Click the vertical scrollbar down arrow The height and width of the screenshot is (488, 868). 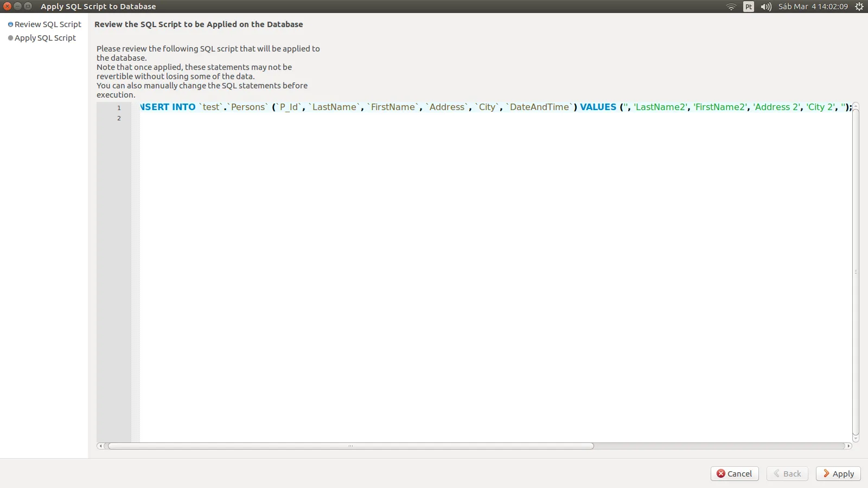pos(856,438)
